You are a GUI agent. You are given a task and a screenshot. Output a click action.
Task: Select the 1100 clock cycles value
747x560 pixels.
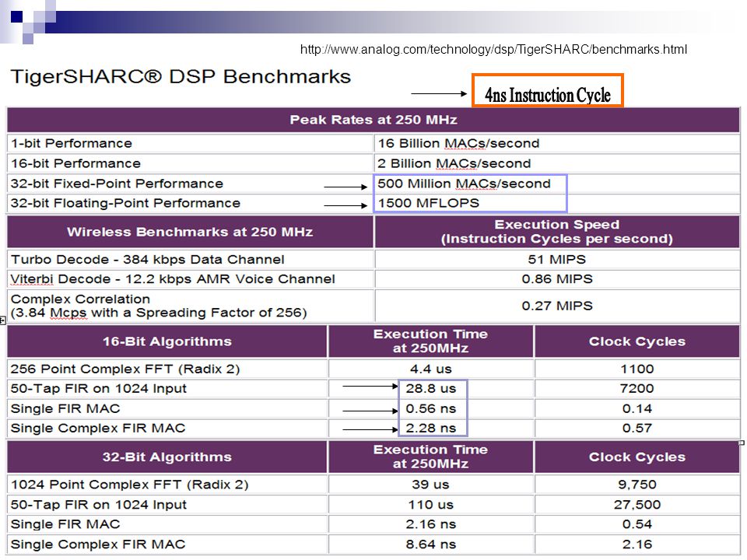pos(637,369)
